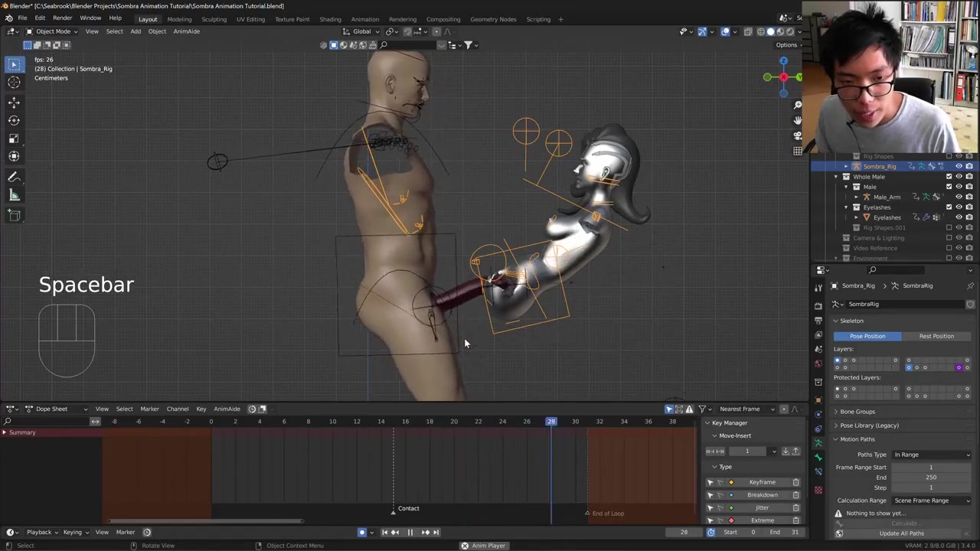Choose the Breakdown keyframe type button
980x551 pixels.
point(762,495)
